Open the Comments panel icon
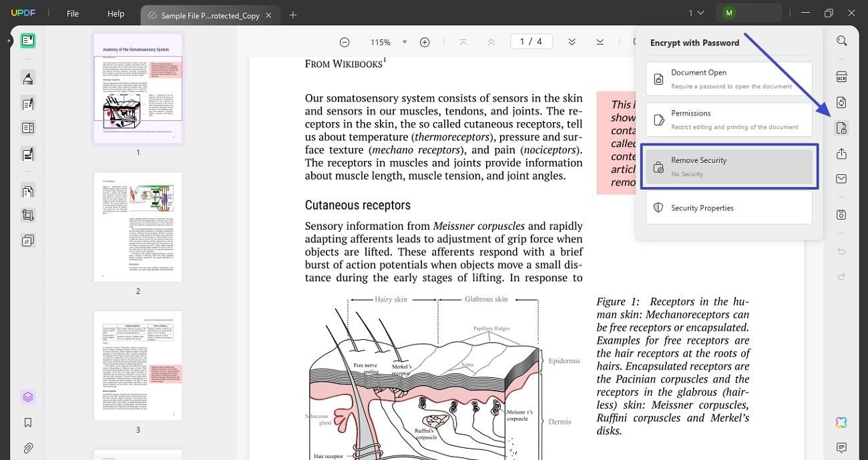Viewport: 868px width, 460px height. click(x=841, y=447)
